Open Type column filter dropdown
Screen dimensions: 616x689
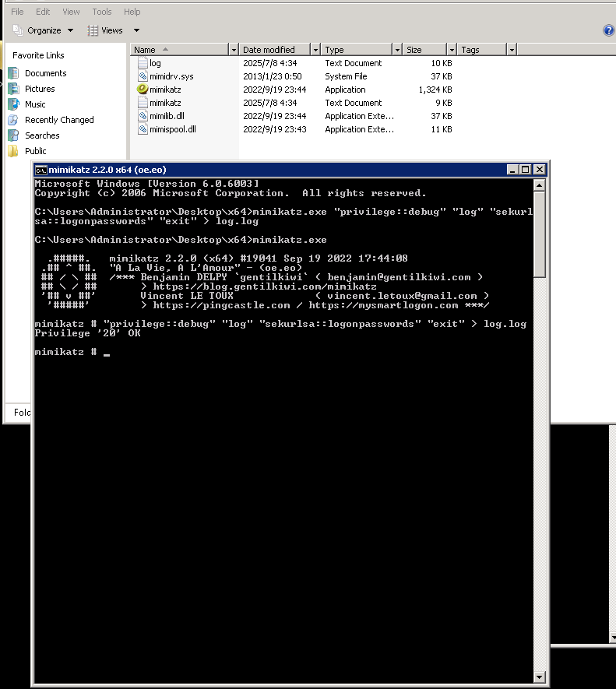tap(397, 50)
